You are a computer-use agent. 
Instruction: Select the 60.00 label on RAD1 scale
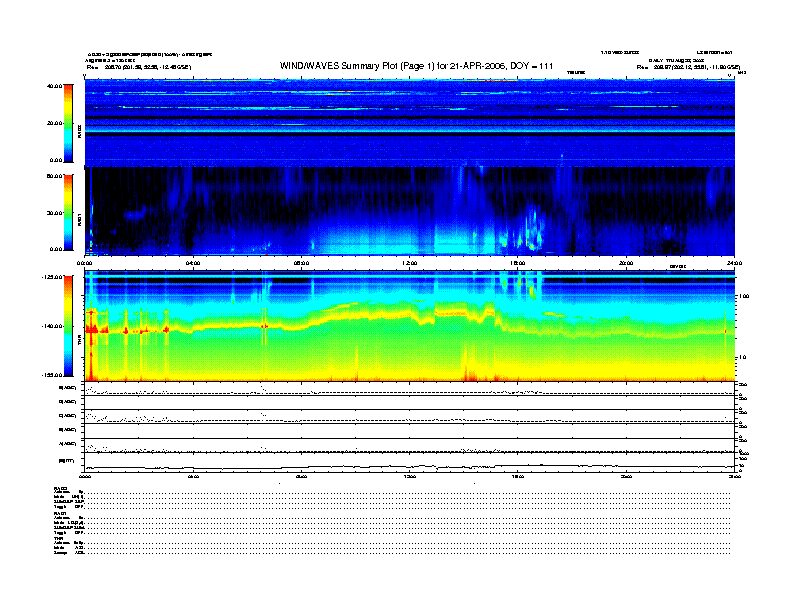[x=54, y=176]
